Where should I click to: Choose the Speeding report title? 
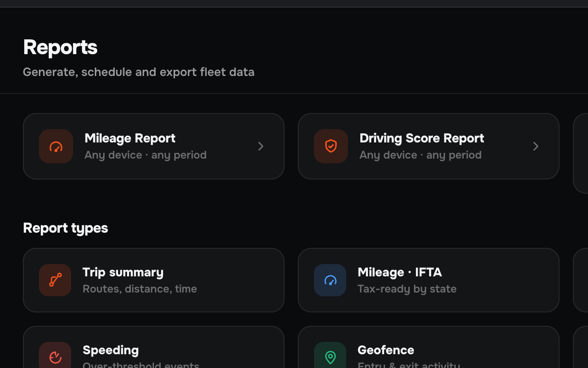tap(110, 350)
